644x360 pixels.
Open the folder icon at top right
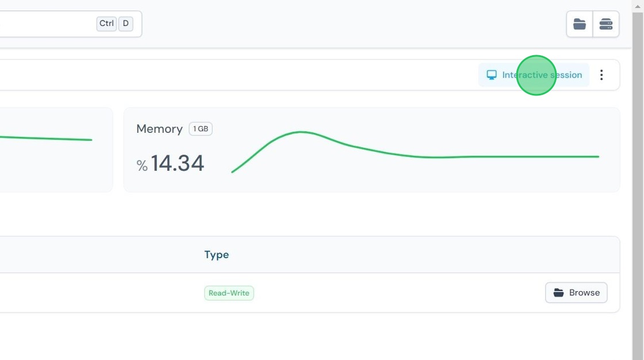pos(580,24)
